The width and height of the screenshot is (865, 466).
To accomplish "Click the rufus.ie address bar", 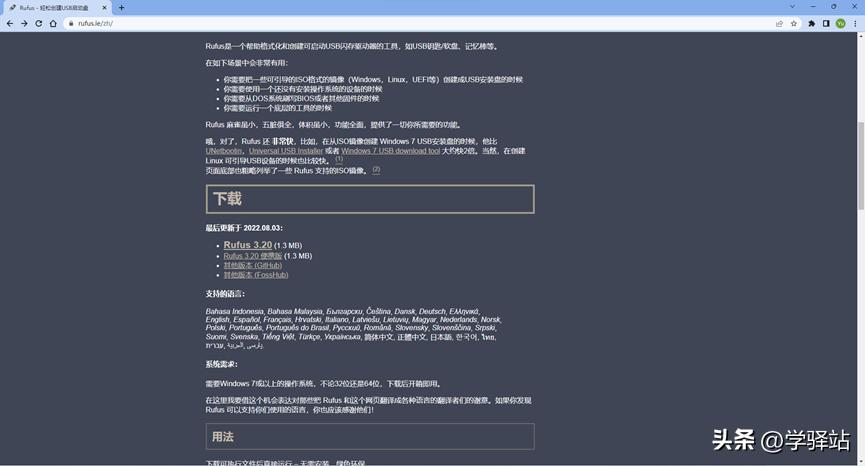I will pyautogui.click(x=419, y=24).
